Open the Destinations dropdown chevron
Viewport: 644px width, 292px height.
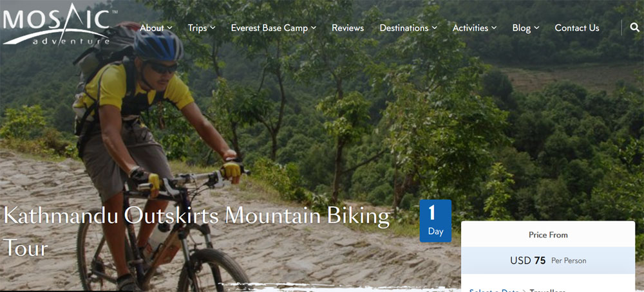(x=435, y=28)
